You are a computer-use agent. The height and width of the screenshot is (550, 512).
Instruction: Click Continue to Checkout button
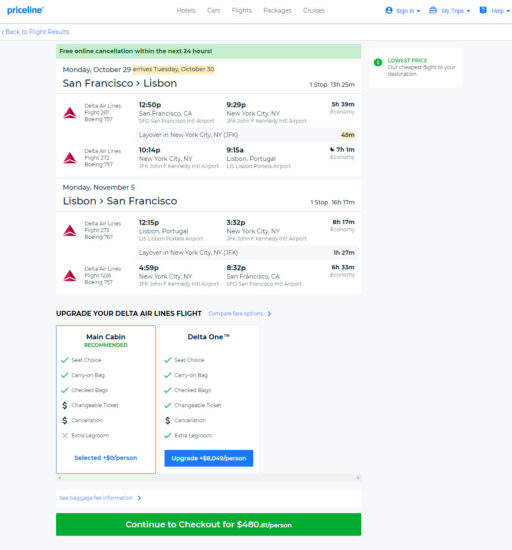208,524
